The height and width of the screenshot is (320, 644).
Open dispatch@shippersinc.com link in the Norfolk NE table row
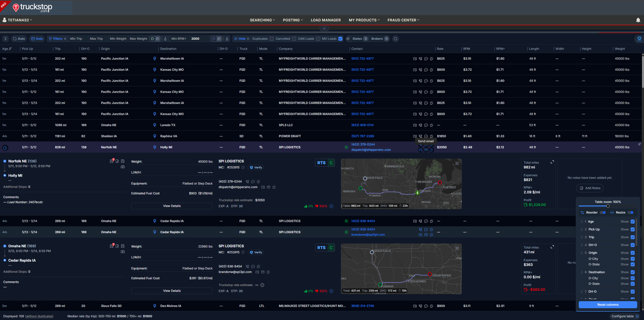pos(371,150)
